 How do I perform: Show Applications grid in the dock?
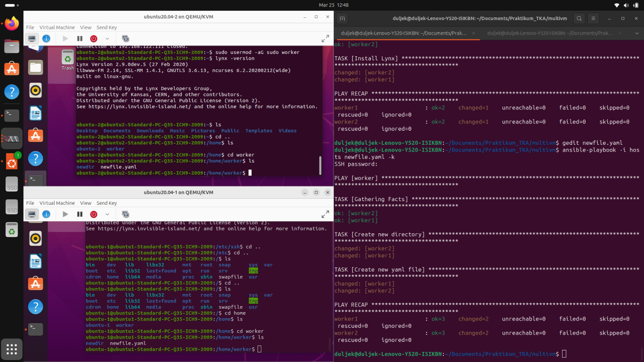[x=12, y=349]
